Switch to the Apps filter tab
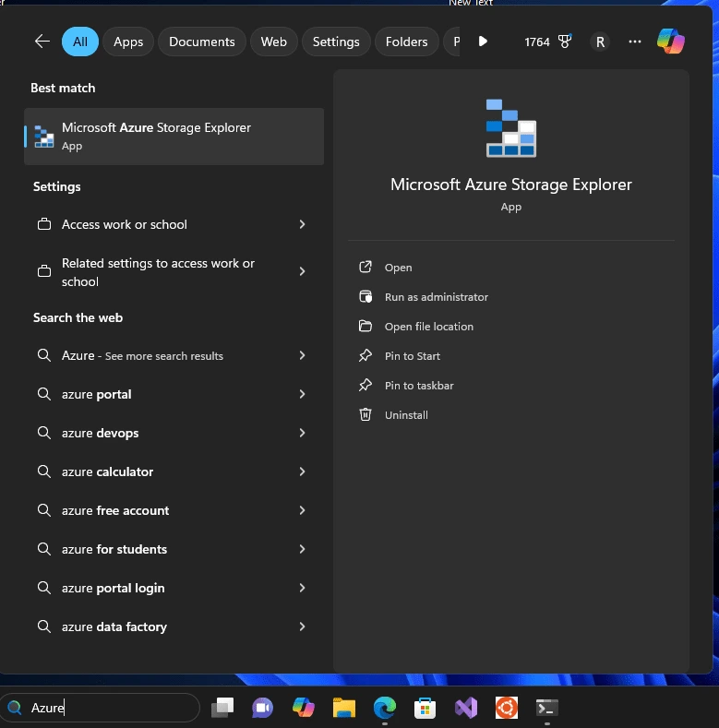Screen dimensions: 719x728 (128, 42)
